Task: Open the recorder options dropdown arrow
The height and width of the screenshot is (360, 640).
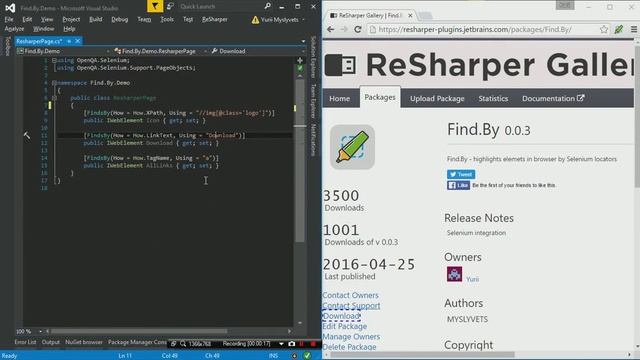Action: pyautogui.click(x=281, y=344)
